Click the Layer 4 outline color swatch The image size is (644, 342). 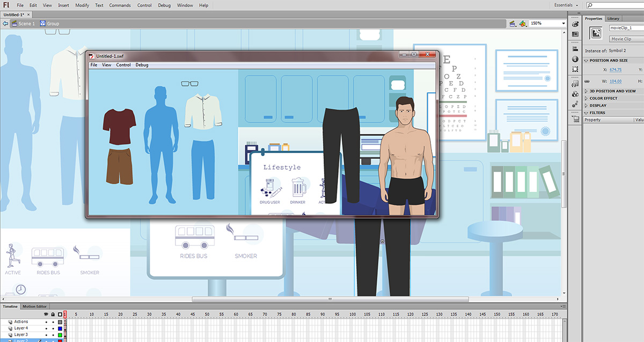tap(59, 328)
